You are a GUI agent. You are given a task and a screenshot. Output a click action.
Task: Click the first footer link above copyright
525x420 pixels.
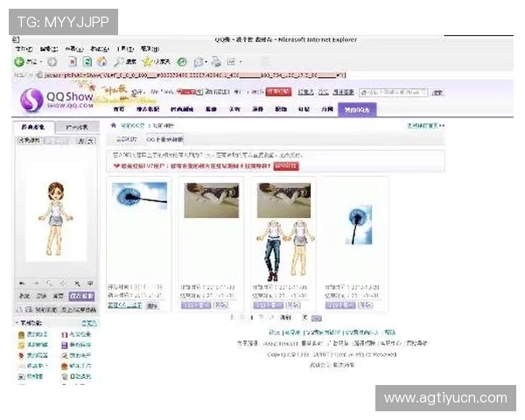coord(274,332)
